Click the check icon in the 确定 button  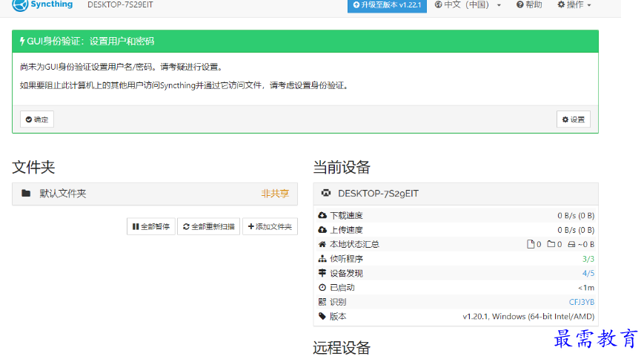(29, 119)
